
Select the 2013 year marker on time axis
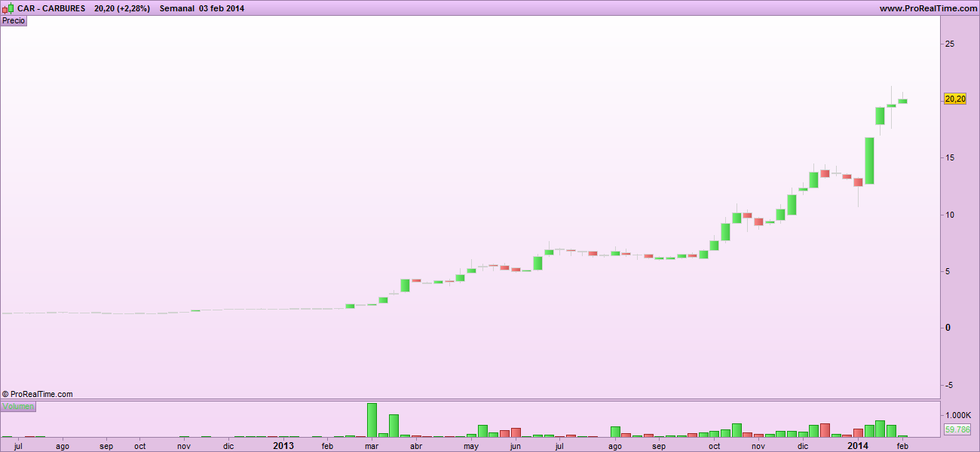click(283, 445)
